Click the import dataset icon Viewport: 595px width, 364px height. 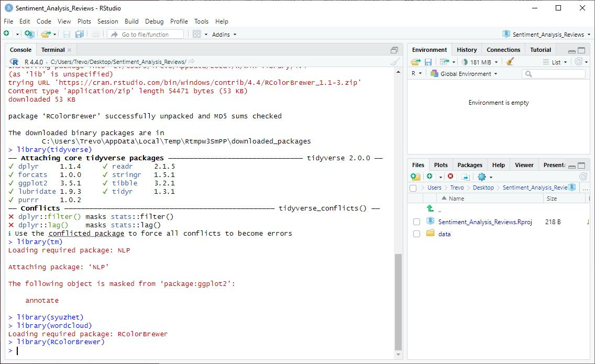(444, 62)
